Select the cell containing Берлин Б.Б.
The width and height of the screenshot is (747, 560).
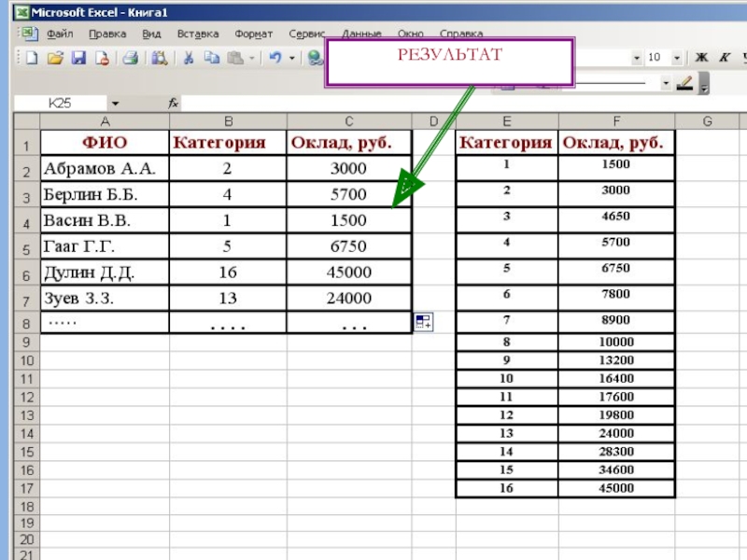105,194
